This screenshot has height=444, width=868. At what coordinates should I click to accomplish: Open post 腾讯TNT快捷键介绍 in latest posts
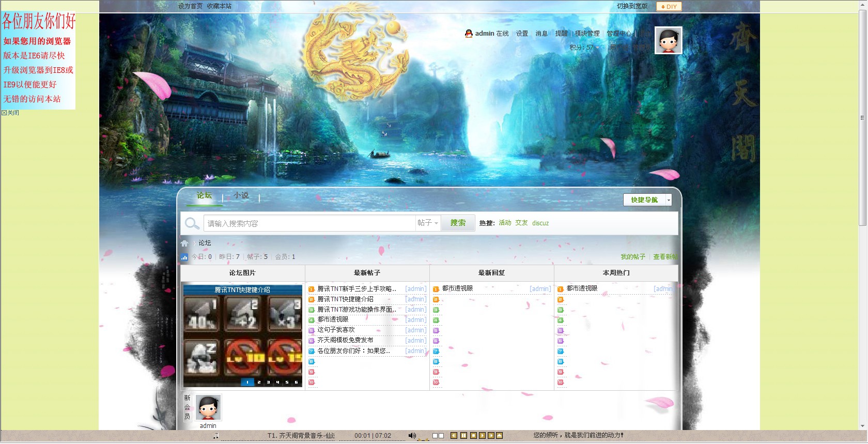point(345,299)
